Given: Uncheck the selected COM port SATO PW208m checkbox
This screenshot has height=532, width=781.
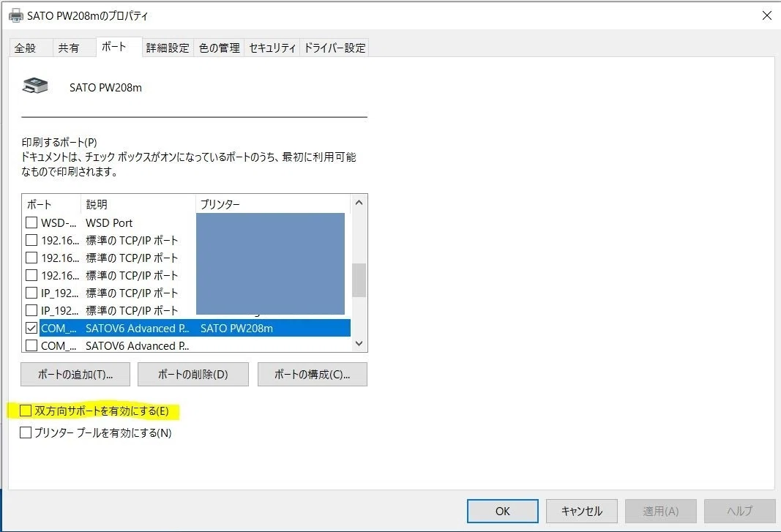Looking at the screenshot, I should click(31, 328).
